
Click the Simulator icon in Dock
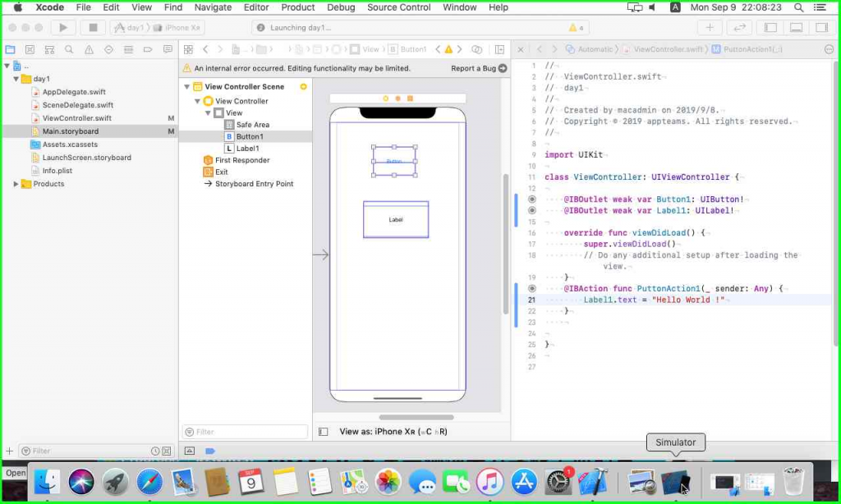point(675,481)
